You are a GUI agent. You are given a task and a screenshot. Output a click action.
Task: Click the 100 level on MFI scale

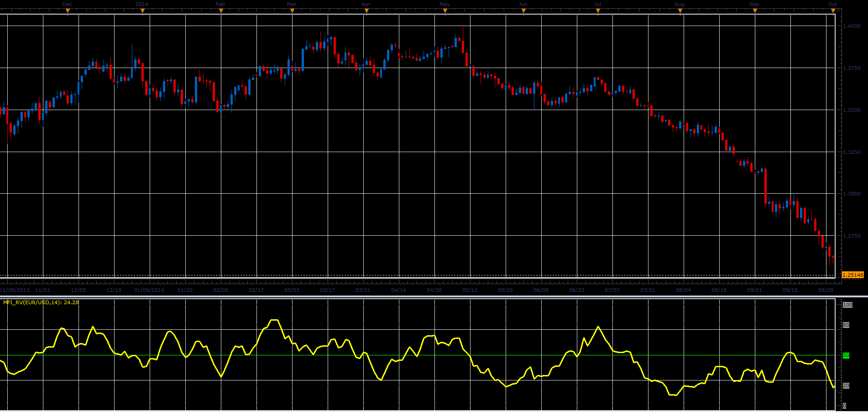click(x=847, y=305)
